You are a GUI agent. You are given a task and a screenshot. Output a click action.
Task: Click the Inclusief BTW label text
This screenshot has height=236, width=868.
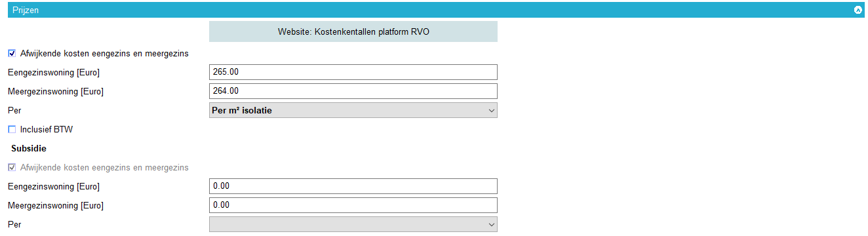pyautogui.click(x=47, y=130)
